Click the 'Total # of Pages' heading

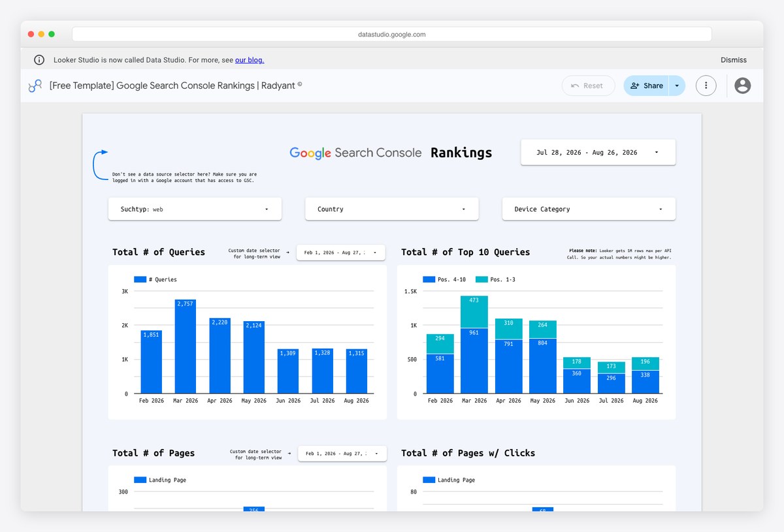pos(154,453)
